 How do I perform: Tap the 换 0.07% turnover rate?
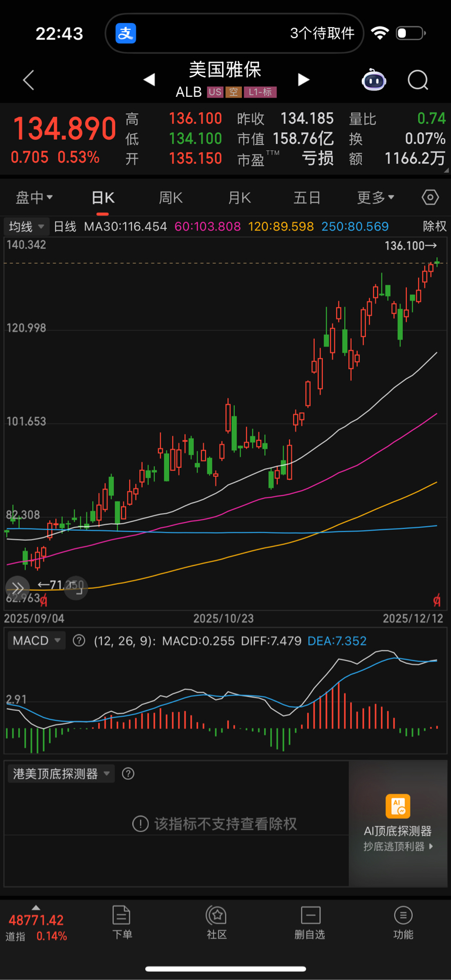click(x=398, y=139)
